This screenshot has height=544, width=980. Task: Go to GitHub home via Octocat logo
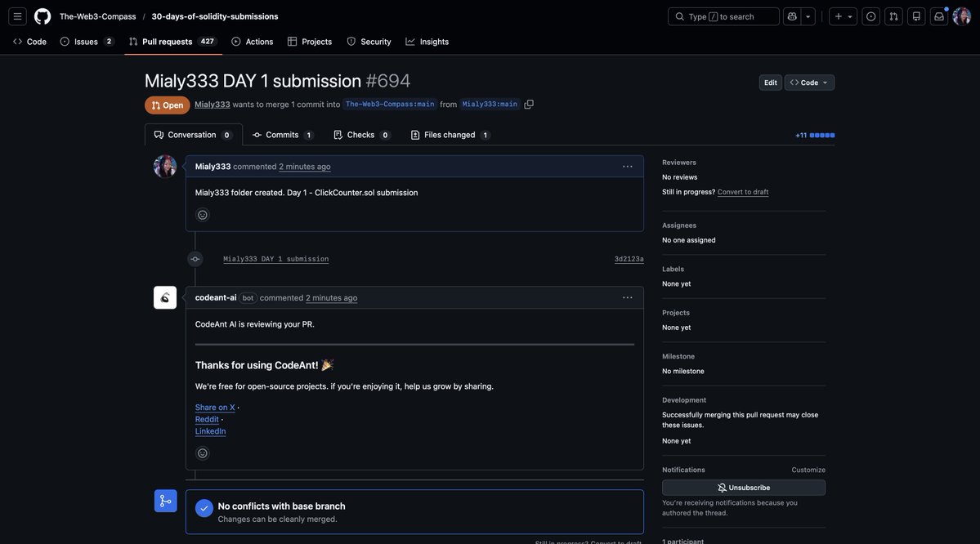tap(43, 16)
